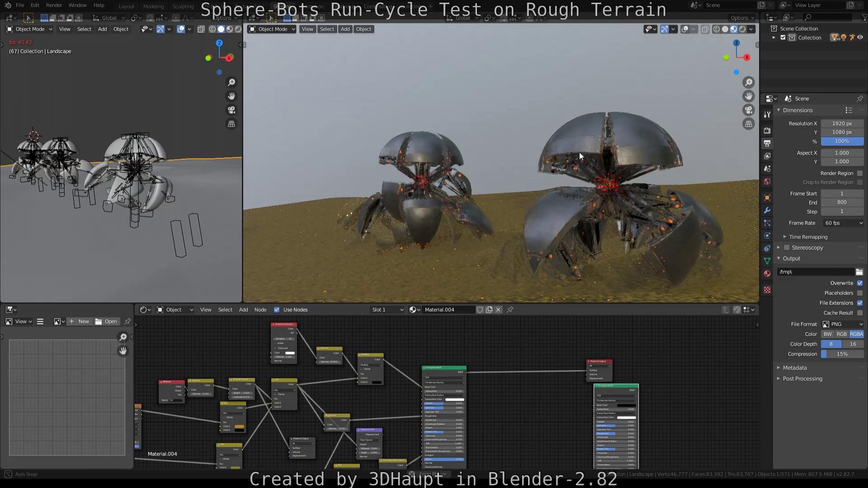
Task: Select Wireframe viewport shading
Action: click(x=717, y=29)
